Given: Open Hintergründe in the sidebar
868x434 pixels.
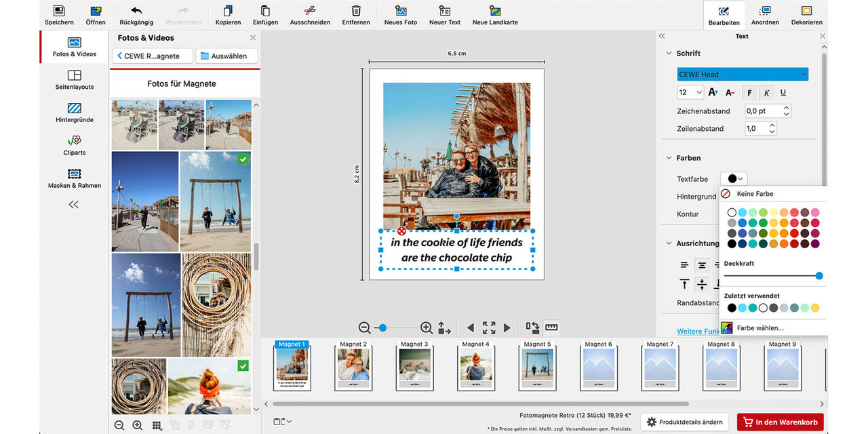Looking at the screenshot, I should click(x=75, y=113).
